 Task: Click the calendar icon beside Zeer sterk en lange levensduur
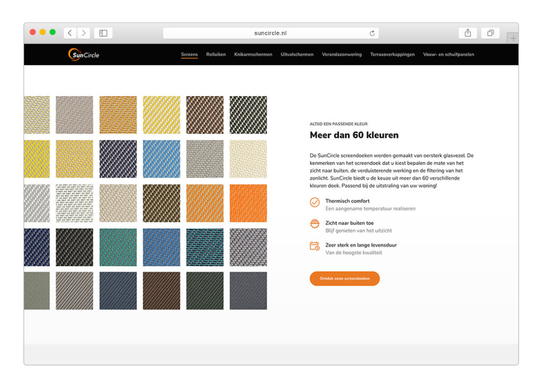(313, 245)
